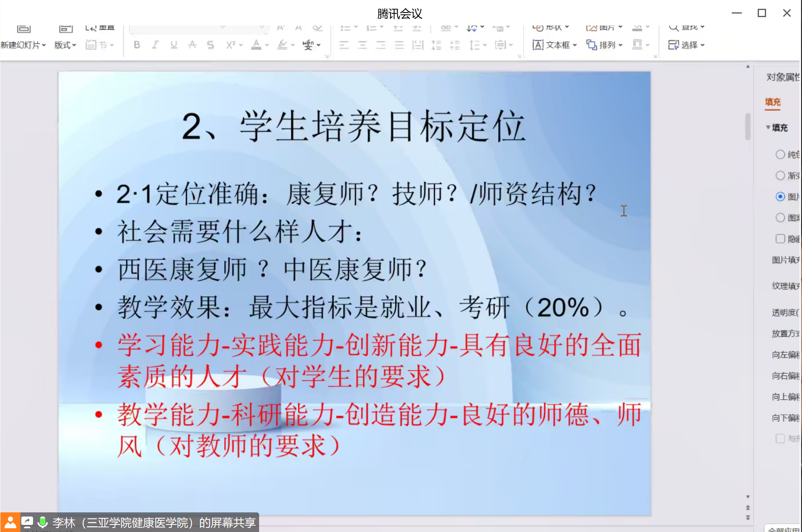This screenshot has height=532, width=802.
Task: Open the 文本框 text box menu
Action: pyautogui.click(x=555, y=45)
